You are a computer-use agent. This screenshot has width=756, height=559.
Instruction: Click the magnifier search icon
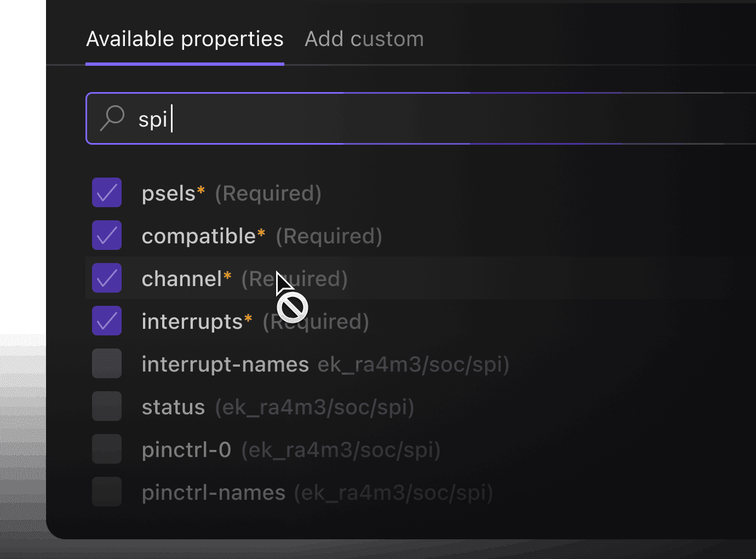click(x=112, y=118)
